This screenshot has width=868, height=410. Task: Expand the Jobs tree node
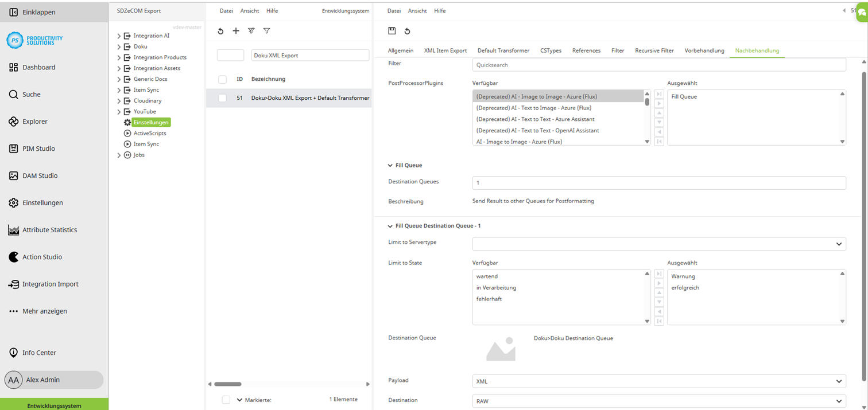(x=119, y=155)
